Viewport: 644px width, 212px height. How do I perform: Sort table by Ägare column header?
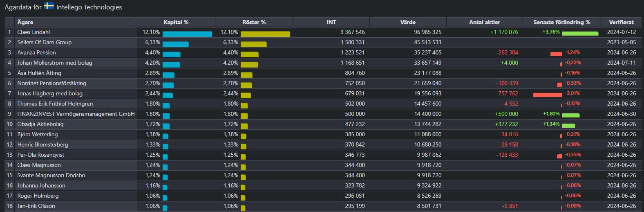(25, 22)
